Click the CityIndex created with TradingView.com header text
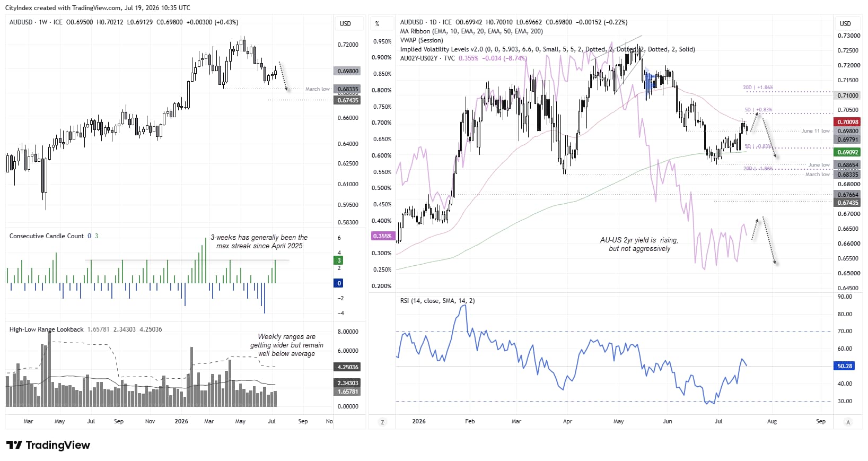868x461 pixels. tap(98, 8)
